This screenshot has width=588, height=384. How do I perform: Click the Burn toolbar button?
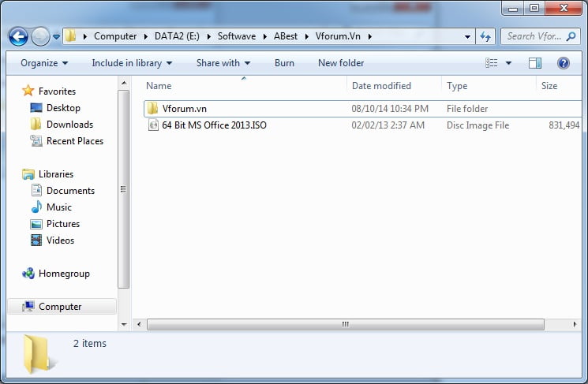284,63
